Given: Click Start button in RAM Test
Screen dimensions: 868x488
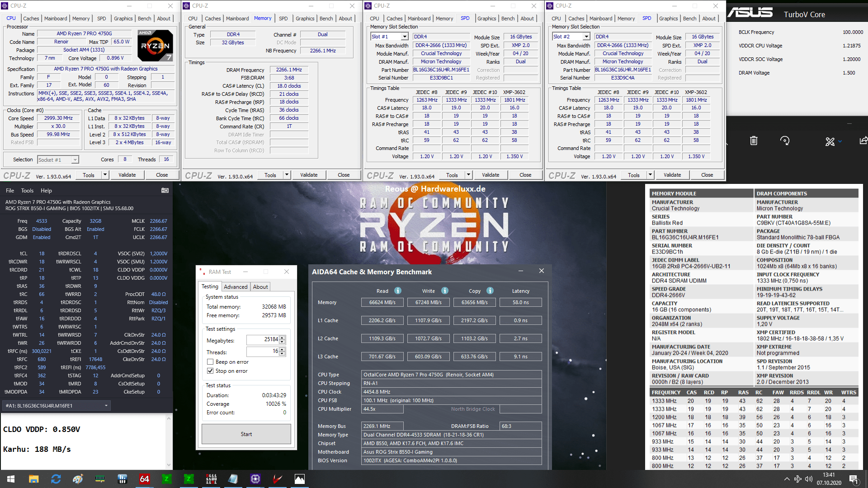Looking at the screenshot, I should click(246, 434).
